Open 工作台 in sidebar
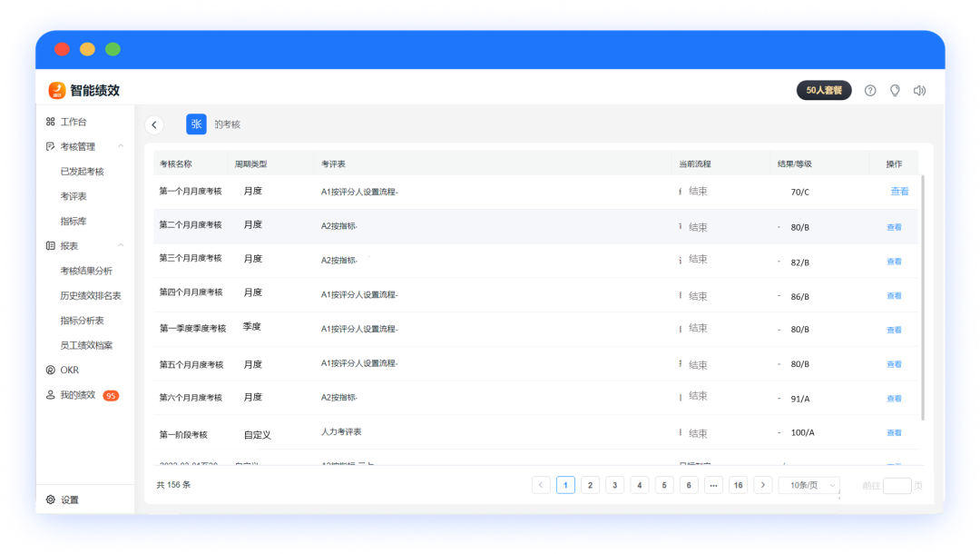Screen dimensions: 980x554 pos(73,122)
